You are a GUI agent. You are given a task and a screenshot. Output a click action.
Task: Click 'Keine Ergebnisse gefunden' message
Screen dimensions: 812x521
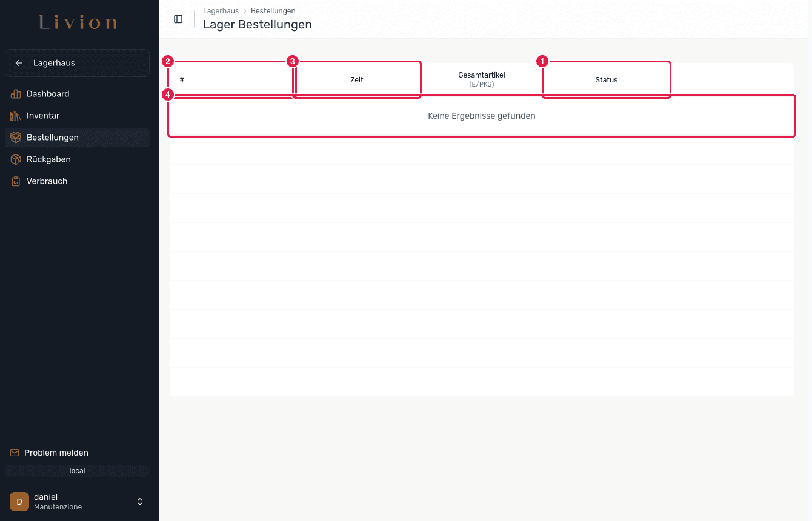pos(482,116)
